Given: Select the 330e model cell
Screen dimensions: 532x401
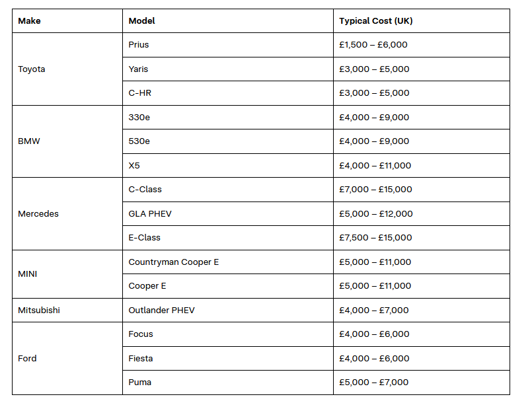Looking at the screenshot, I should point(139,117).
